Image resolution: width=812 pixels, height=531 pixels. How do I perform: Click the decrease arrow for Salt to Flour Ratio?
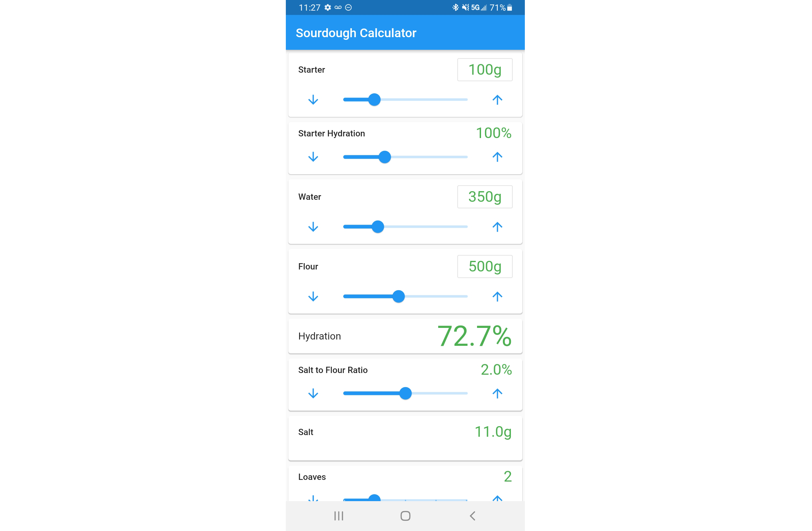[313, 393]
